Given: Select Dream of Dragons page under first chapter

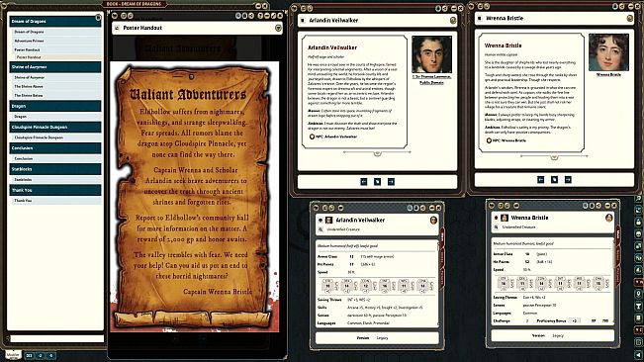Looking at the screenshot, I should pyautogui.click(x=55, y=32).
